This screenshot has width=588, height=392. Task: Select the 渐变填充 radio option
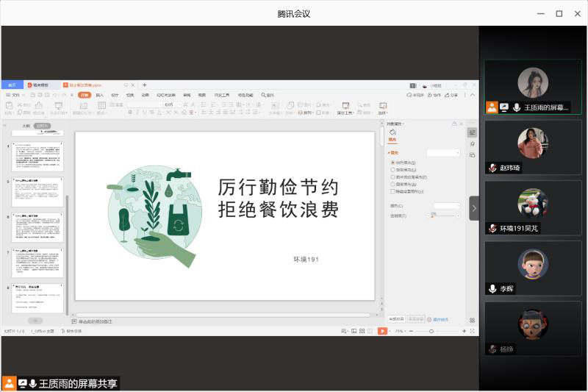392,169
